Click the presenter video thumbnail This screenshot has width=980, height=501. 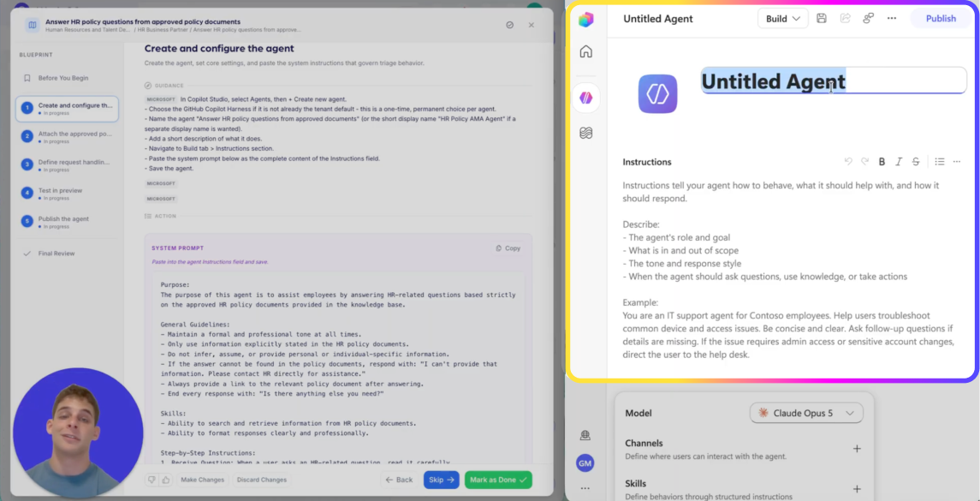[78, 432]
